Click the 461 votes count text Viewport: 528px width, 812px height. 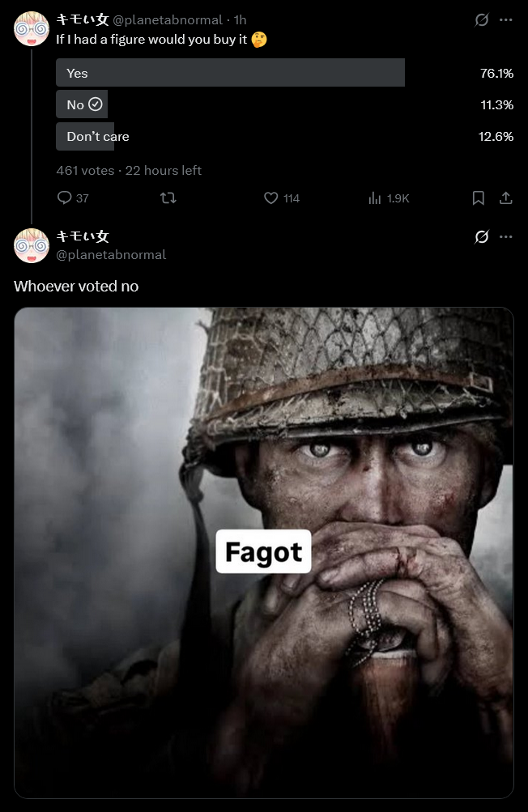(x=85, y=170)
